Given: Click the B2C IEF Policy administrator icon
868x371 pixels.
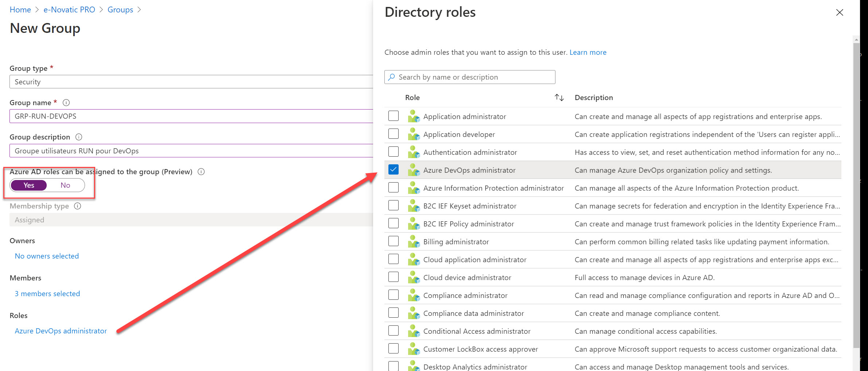Looking at the screenshot, I should [414, 223].
